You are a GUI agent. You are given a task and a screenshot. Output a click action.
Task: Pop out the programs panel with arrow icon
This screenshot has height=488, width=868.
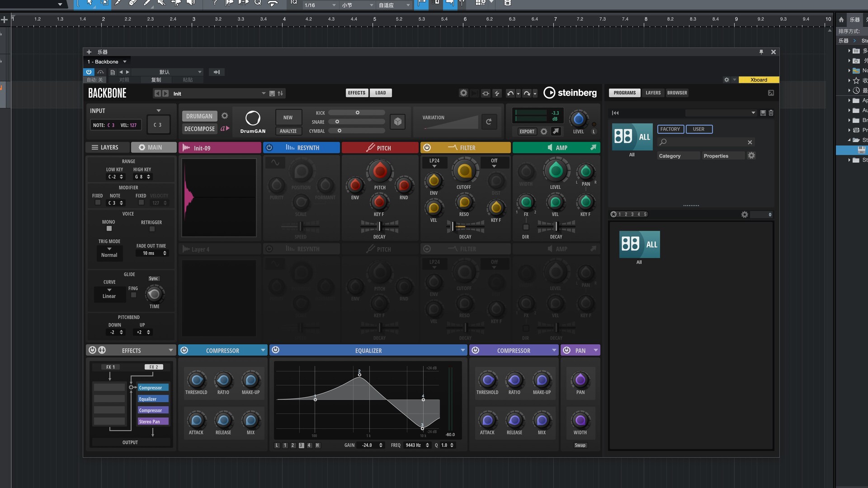771,93
